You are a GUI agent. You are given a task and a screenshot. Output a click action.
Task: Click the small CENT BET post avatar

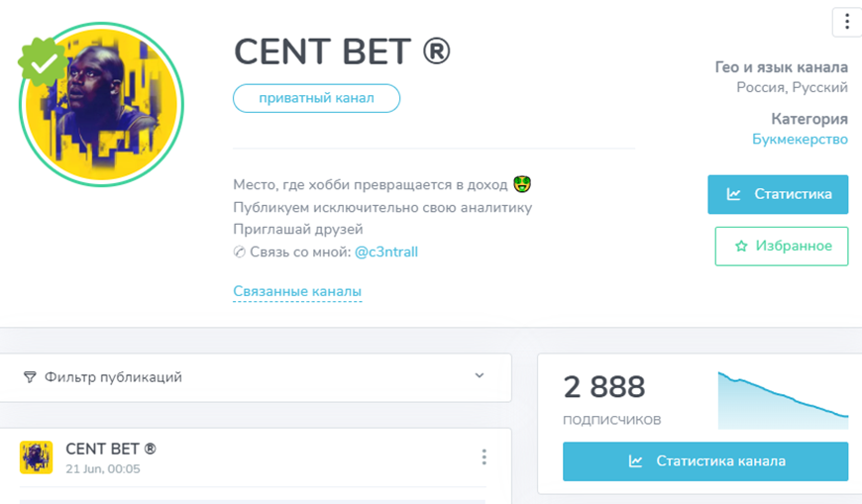(x=37, y=457)
